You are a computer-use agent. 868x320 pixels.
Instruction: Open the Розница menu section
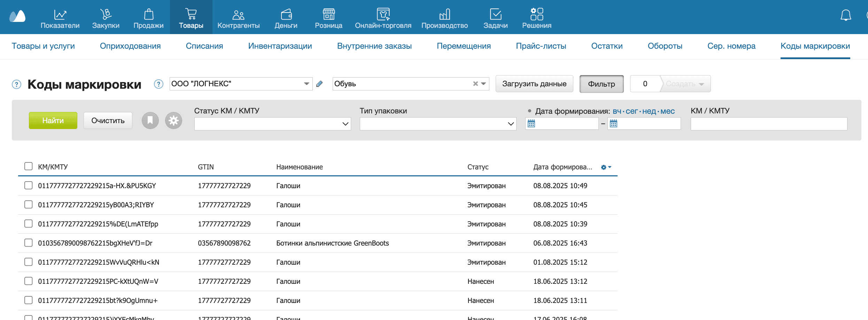(x=328, y=18)
